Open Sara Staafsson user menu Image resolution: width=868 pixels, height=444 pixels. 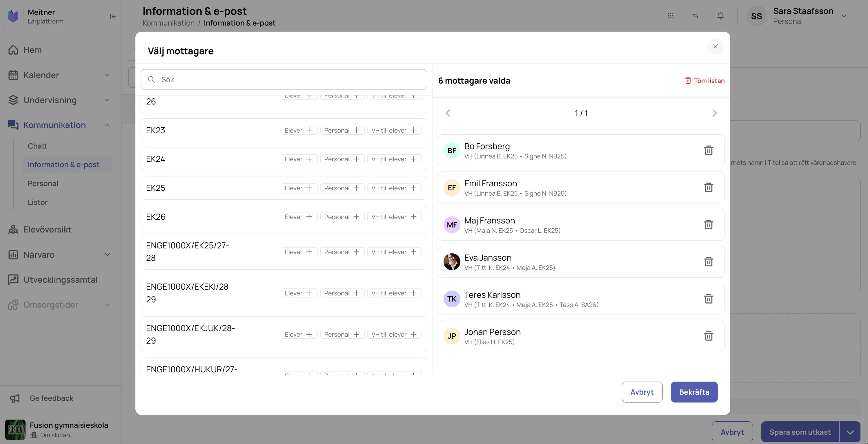pyautogui.click(x=797, y=16)
